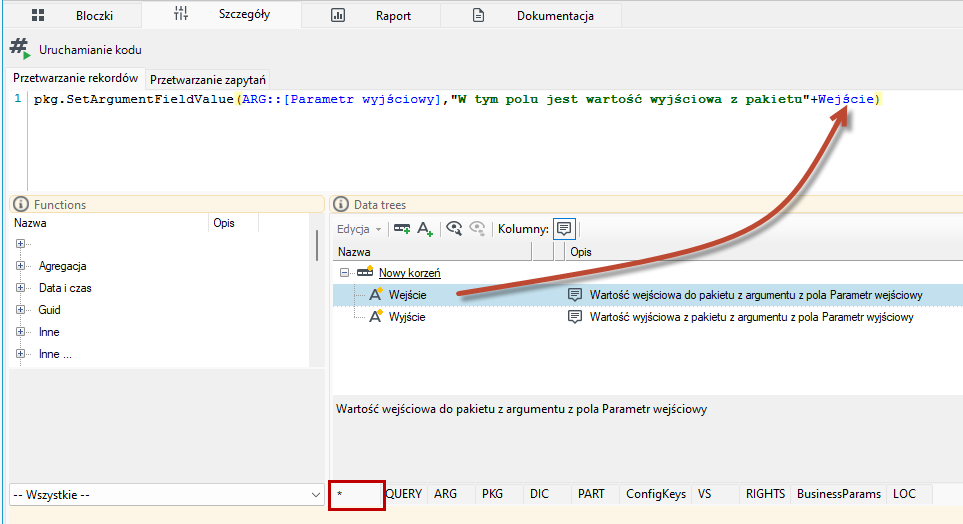
Task: Expand the Data i czas function group
Action: tap(20, 288)
